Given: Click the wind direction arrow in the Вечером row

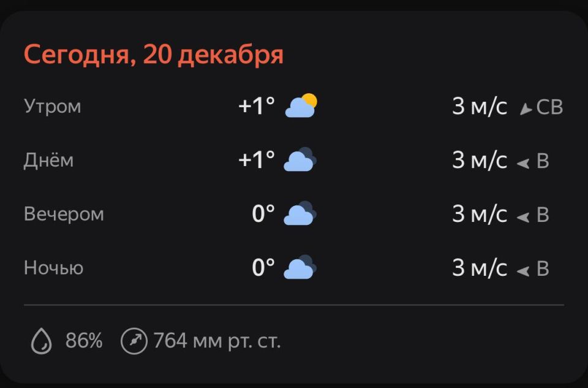Looking at the screenshot, I should point(522,216).
